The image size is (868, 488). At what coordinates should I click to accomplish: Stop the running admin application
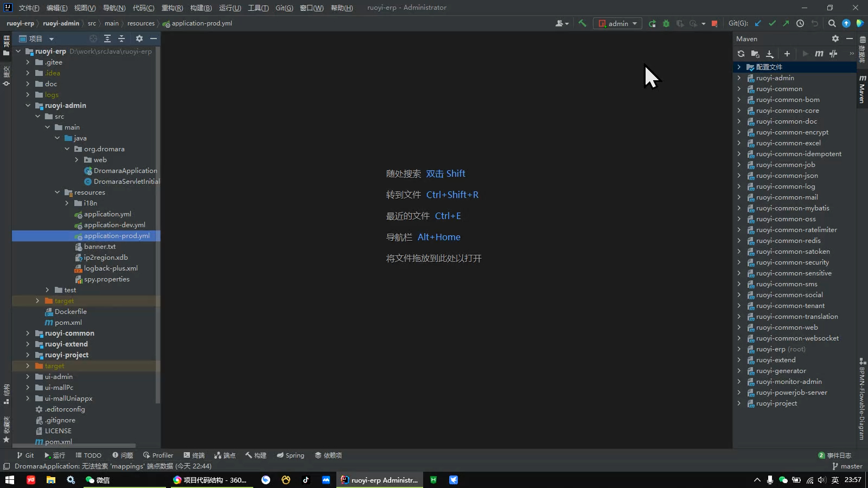coord(714,23)
